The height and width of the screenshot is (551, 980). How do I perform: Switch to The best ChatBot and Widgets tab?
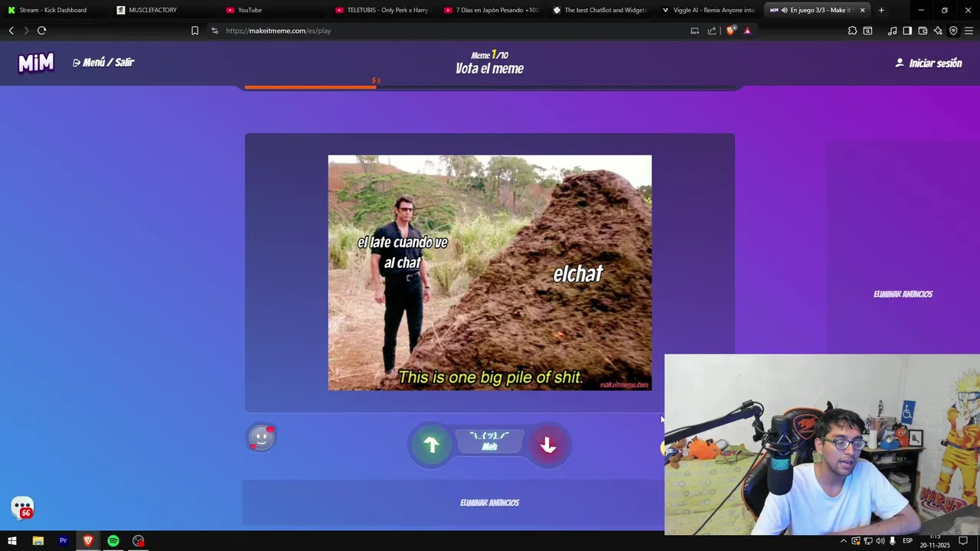click(x=601, y=10)
